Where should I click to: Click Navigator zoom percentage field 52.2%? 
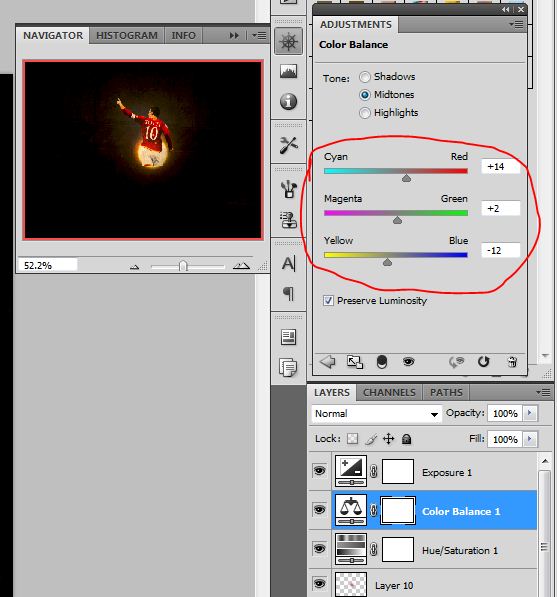48,265
